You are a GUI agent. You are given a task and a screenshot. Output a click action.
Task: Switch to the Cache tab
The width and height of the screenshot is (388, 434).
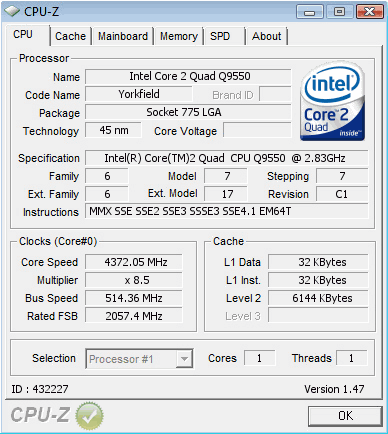point(70,36)
